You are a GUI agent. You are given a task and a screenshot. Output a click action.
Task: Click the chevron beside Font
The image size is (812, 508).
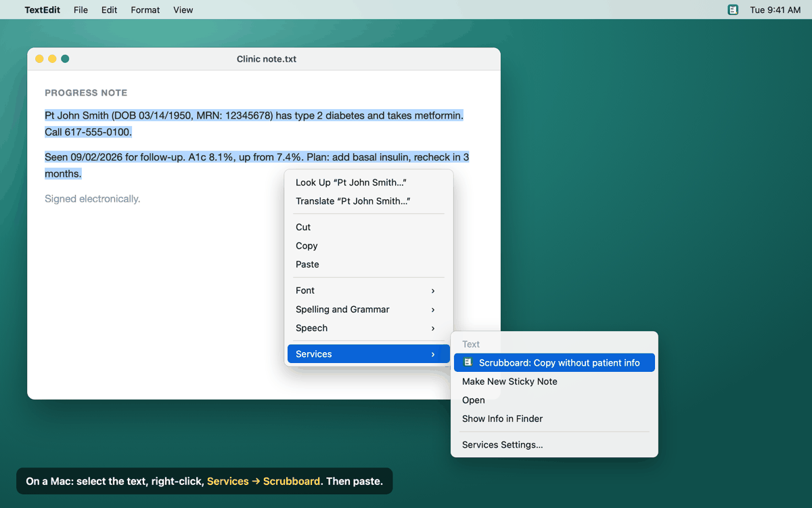point(433,291)
